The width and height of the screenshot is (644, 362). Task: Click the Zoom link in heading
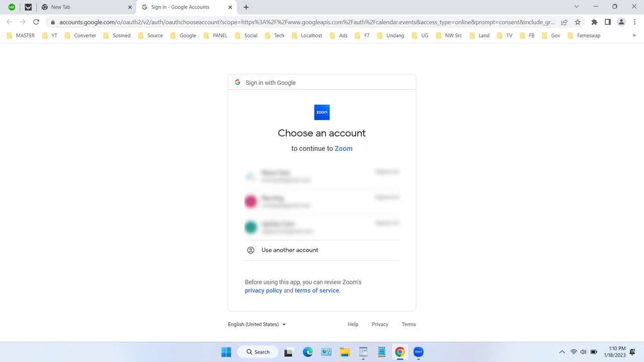[343, 148]
